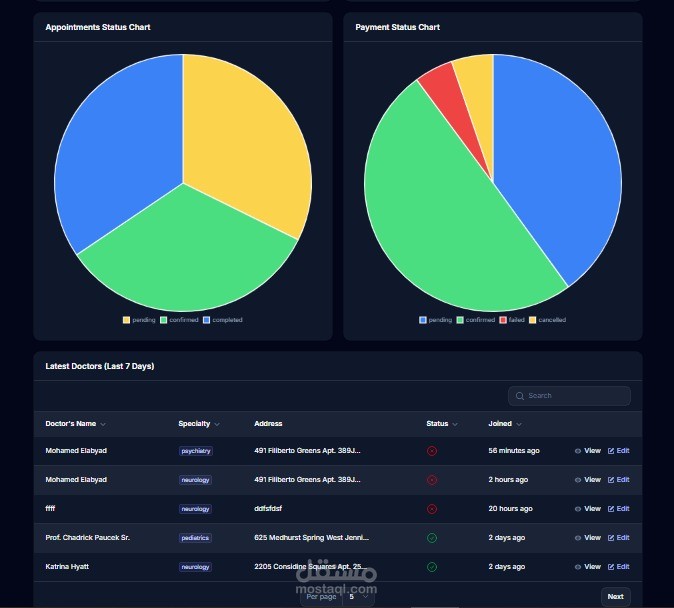
Task: Click the eye icon in the 2 hours ago row
Action: coord(578,480)
